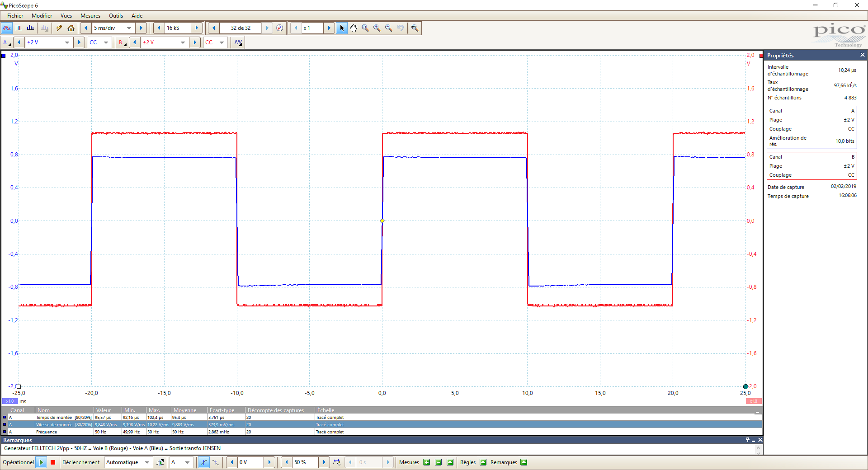Viewport: 868px width, 470px height.
Task: Switch to Scope mode icon
Action: [x=7, y=28]
